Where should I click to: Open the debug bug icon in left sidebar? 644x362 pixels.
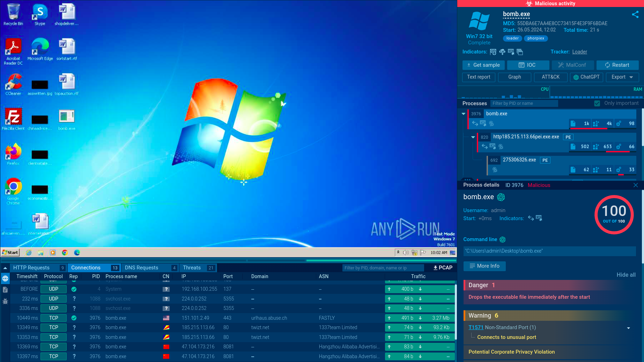click(5, 301)
